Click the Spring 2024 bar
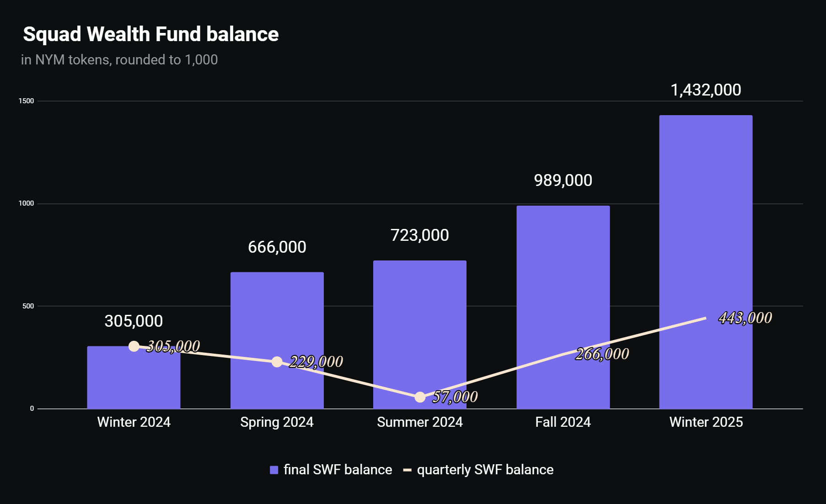826x504 pixels. [x=277, y=340]
